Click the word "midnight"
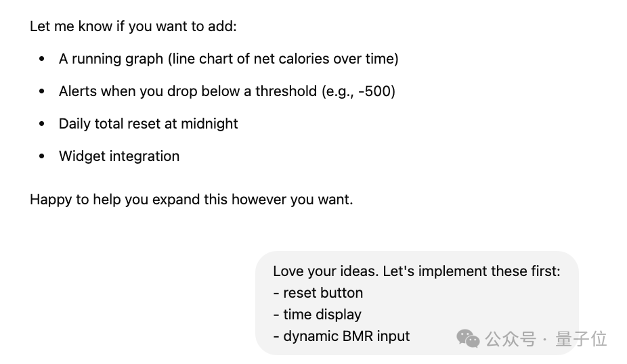627x364 pixels. [x=209, y=124]
